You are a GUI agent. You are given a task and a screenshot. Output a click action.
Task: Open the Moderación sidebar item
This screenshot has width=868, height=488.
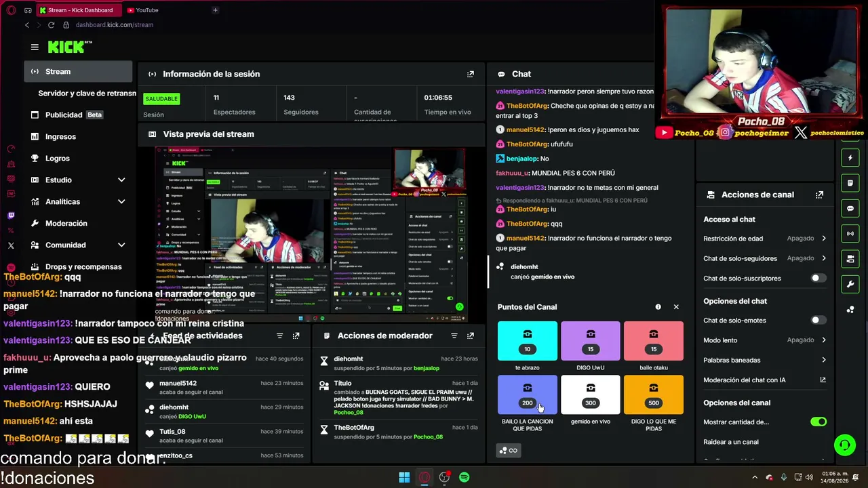78,223
